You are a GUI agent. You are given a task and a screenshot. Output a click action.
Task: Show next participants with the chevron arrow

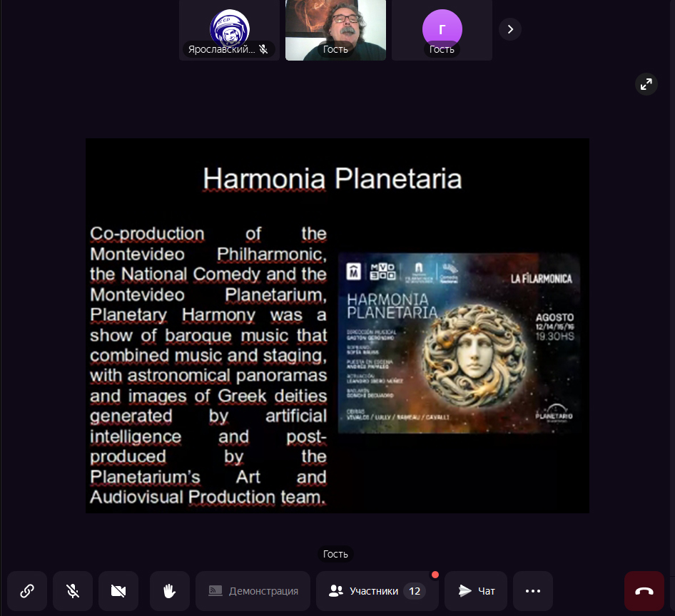[510, 29]
